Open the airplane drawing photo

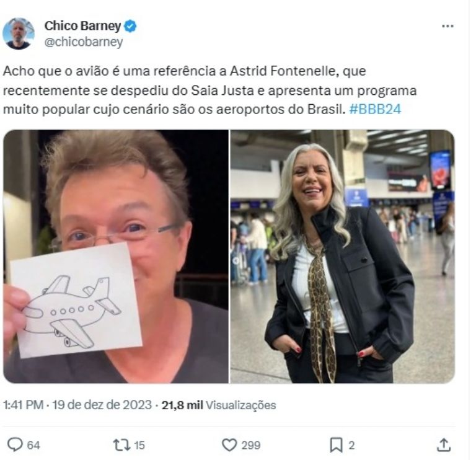tap(116, 256)
